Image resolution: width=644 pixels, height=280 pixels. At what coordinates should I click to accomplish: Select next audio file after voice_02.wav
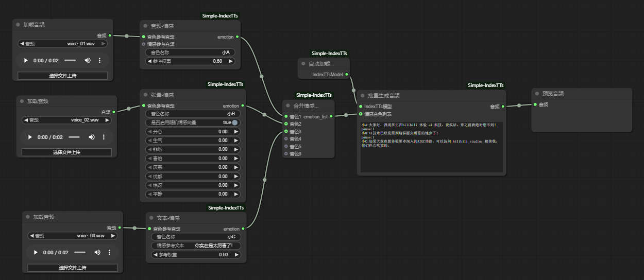(x=107, y=120)
